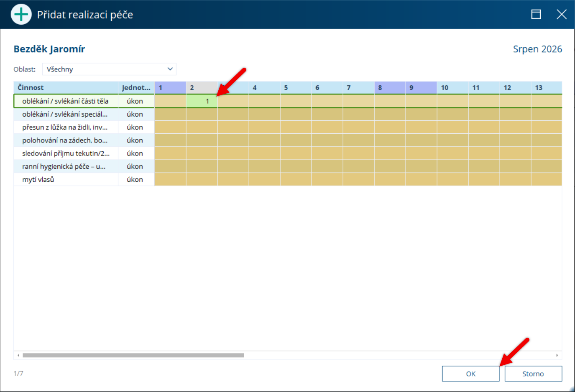Screen dimensions: 575x392
Task: Click the Činnost column header
Action: coord(66,87)
